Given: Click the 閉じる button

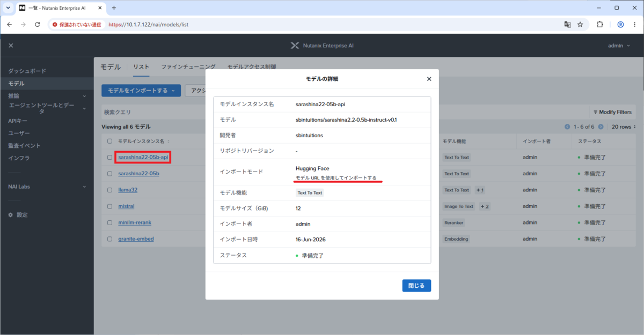Looking at the screenshot, I should (416, 286).
